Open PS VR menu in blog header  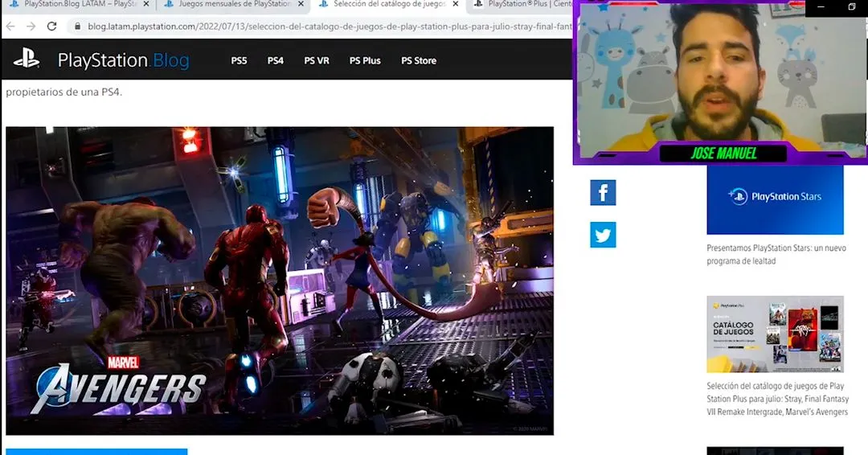point(317,60)
